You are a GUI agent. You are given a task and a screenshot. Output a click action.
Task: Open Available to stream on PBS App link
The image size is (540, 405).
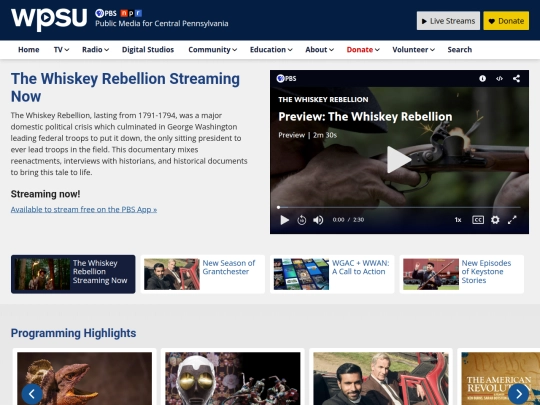click(x=84, y=209)
